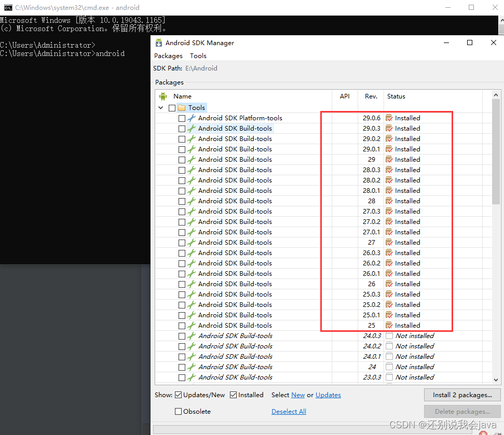Click the 'android' command in cmd window

110,53
